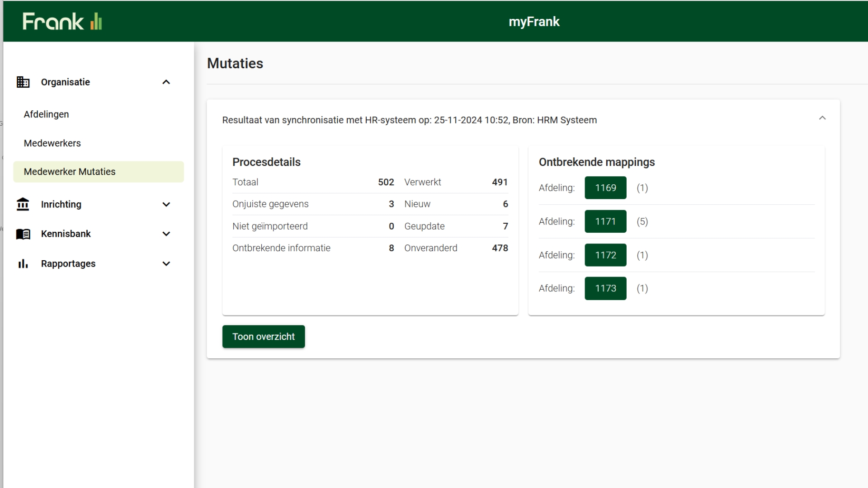Click the Procesdetails heading
868x488 pixels.
pos(266,162)
